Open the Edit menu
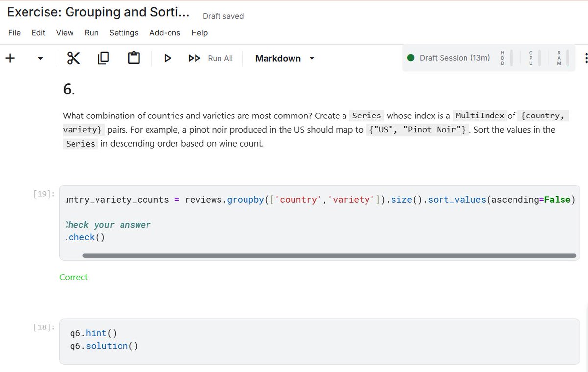This screenshot has height=372, width=588. tap(38, 33)
